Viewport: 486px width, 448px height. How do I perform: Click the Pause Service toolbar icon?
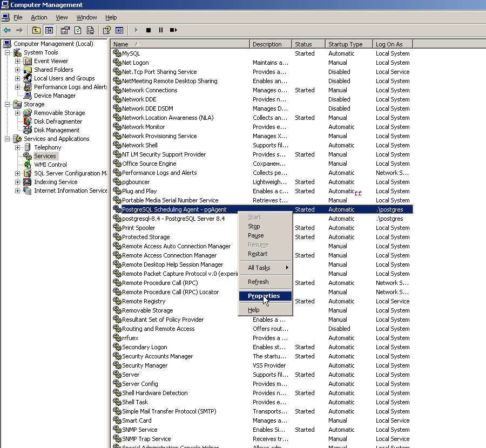click(x=161, y=30)
